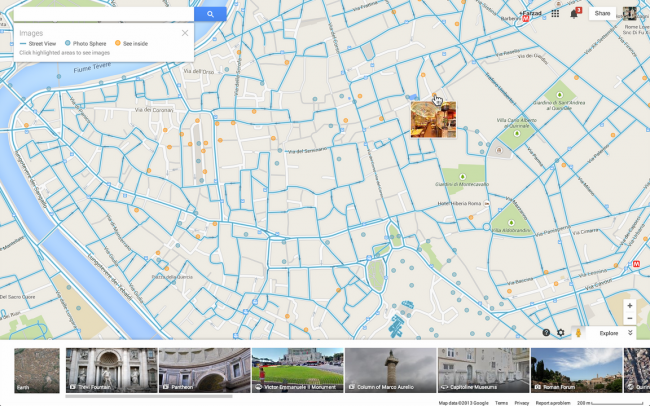
Task: Click the Villa Aldobrandini park icon
Action: (x=511, y=223)
